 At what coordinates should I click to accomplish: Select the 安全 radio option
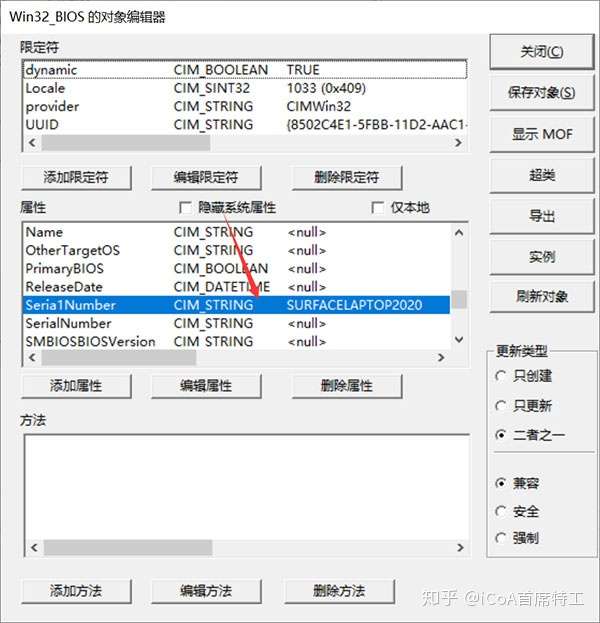pyautogui.click(x=501, y=511)
